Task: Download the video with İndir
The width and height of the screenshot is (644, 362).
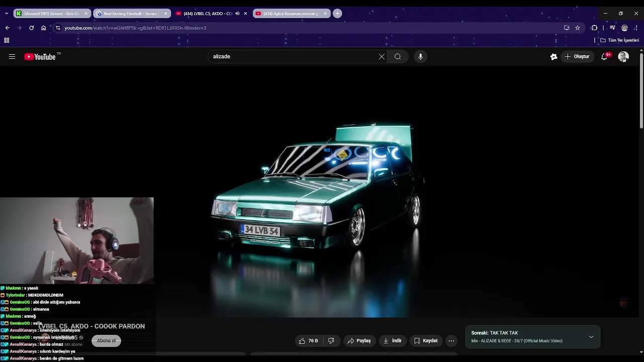Action: (x=392, y=341)
